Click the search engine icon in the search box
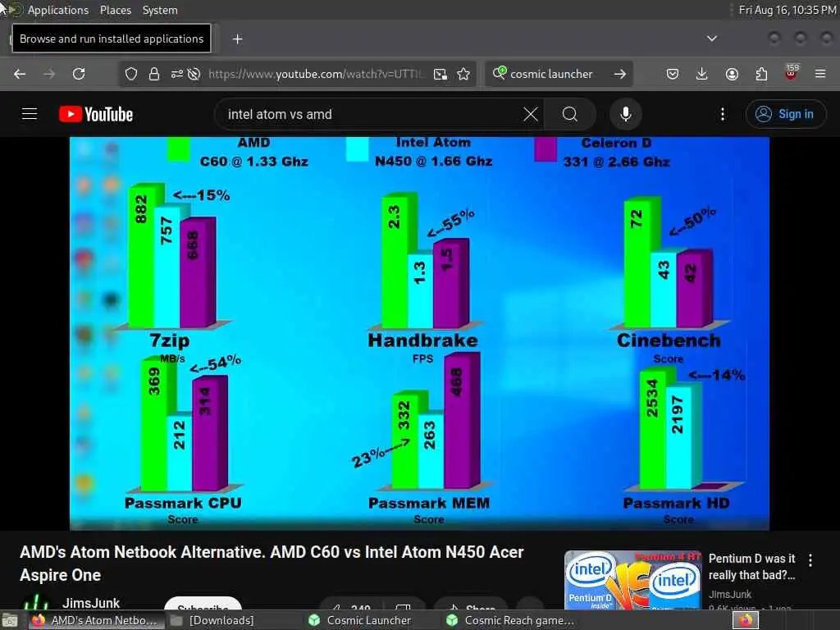Screen dimensions: 840x630 [x=500, y=73]
